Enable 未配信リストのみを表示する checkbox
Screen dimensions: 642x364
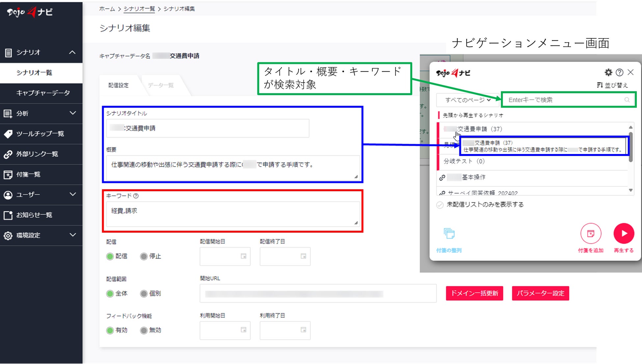440,205
